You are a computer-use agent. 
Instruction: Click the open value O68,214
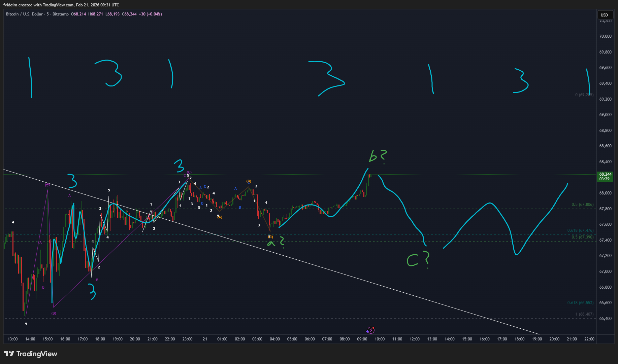click(x=78, y=14)
